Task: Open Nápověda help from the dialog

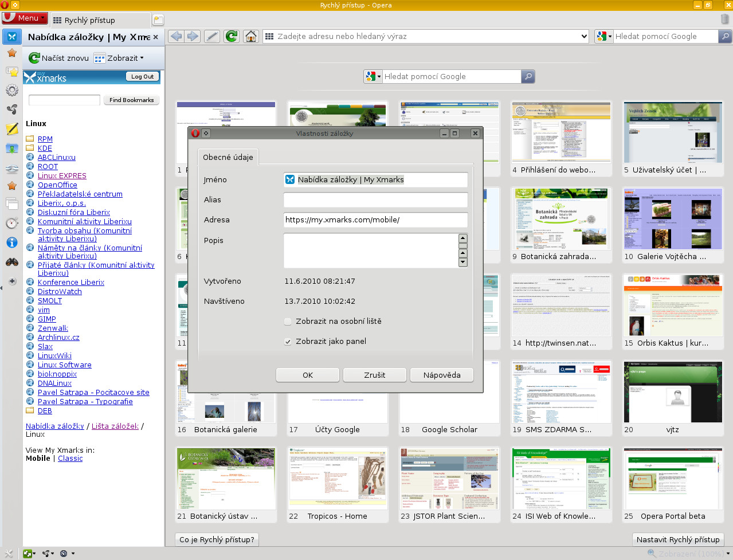Action: point(442,375)
